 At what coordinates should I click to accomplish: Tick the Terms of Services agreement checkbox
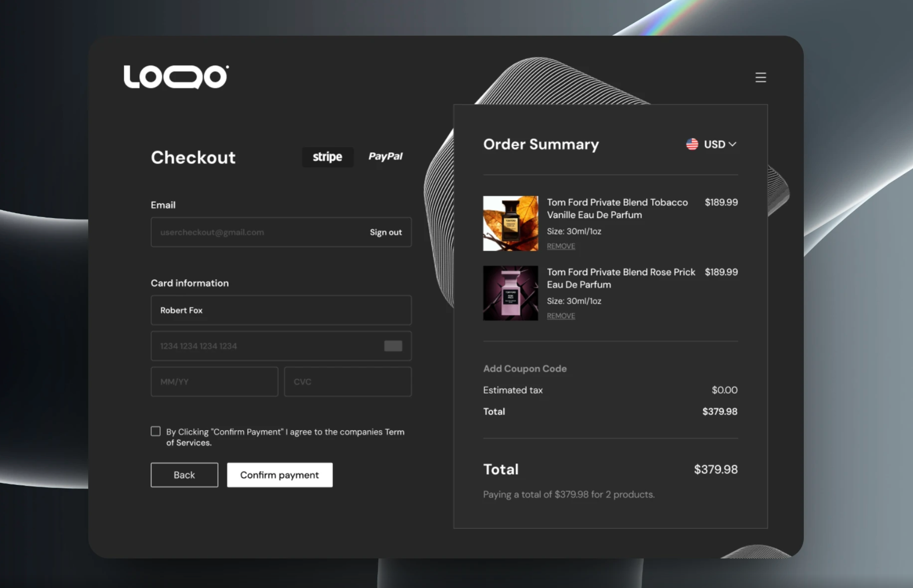pyautogui.click(x=156, y=431)
